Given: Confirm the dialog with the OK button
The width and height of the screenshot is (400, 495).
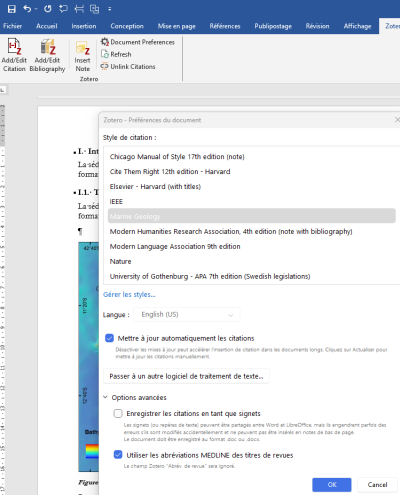Looking at the screenshot, I should point(332,485).
